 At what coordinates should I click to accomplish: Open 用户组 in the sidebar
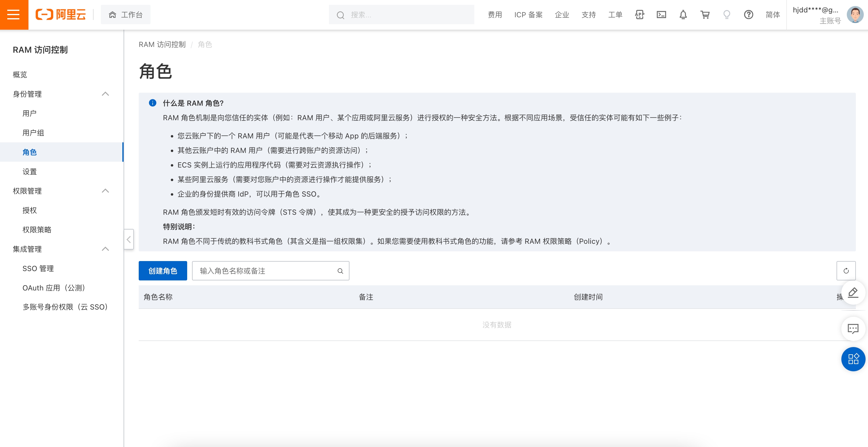pyautogui.click(x=33, y=133)
